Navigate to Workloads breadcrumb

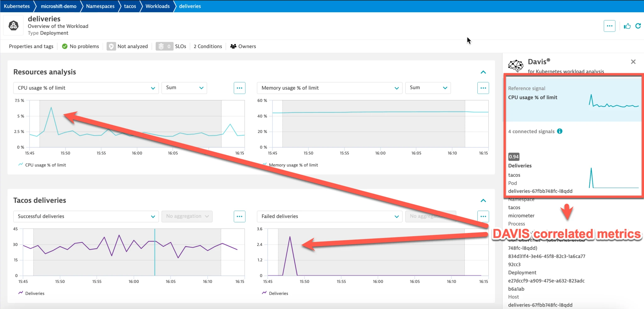157,6
